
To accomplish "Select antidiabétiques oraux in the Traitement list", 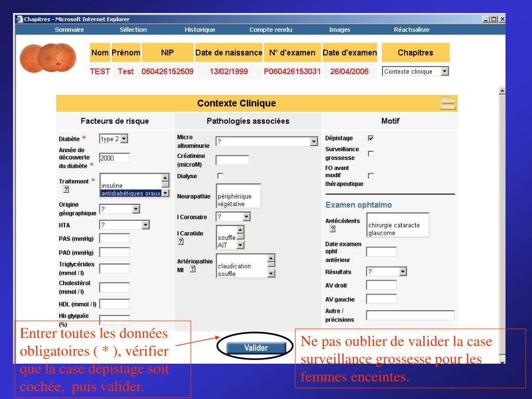I will click(130, 193).
